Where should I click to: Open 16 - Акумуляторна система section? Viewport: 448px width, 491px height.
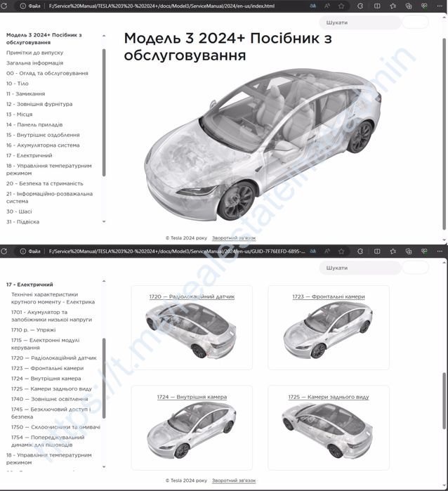[x=43, y=145]
